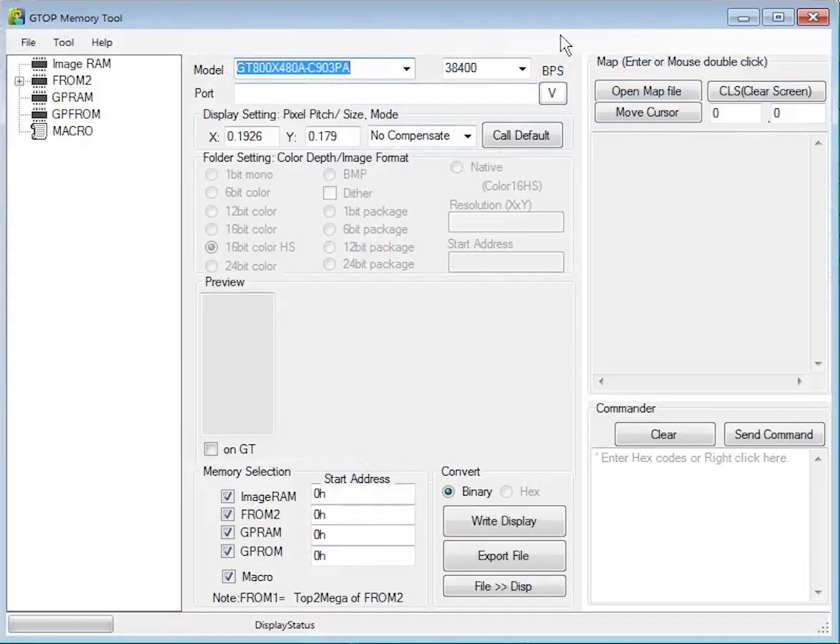Screen dimensions: 840x644
Task: Open the No Compensate mode dropdown
Action: click(467, 136)
